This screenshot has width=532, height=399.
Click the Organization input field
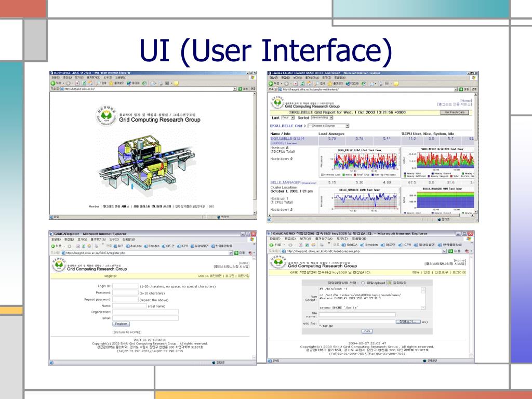(x=145, y=312)
